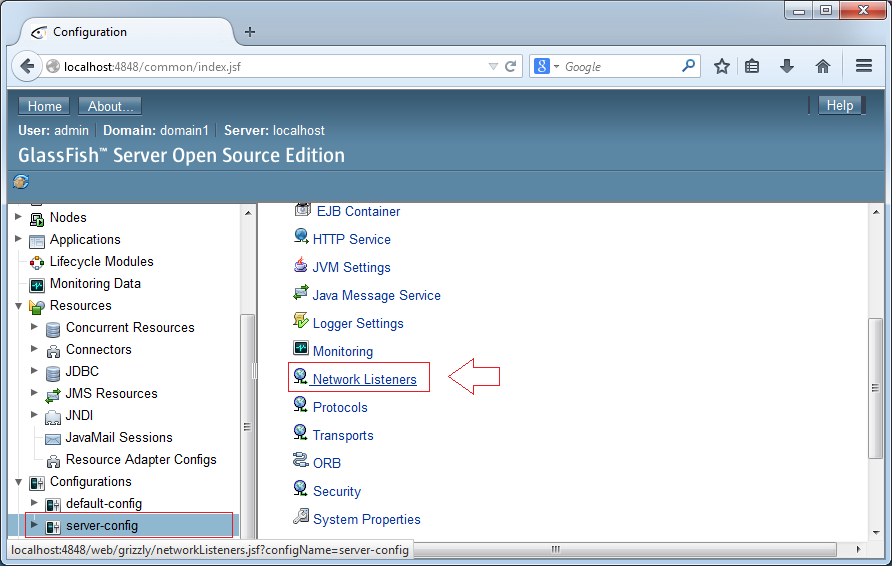Click the Concurrent Resources icon
Viewport: 892px width, 566px height.
tap(53, 329)
